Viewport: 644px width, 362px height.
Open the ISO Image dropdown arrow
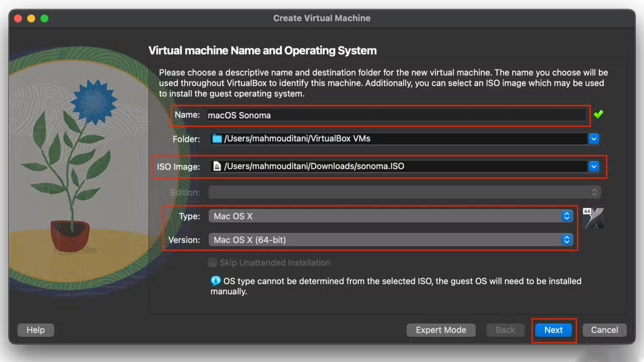594,166
